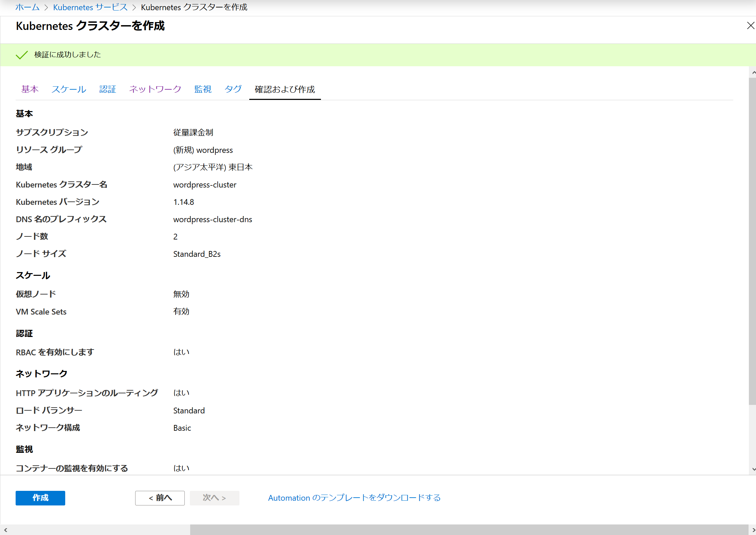
Task: Close the Kubernetes cluster creation blade
Action: pos(751,26)
